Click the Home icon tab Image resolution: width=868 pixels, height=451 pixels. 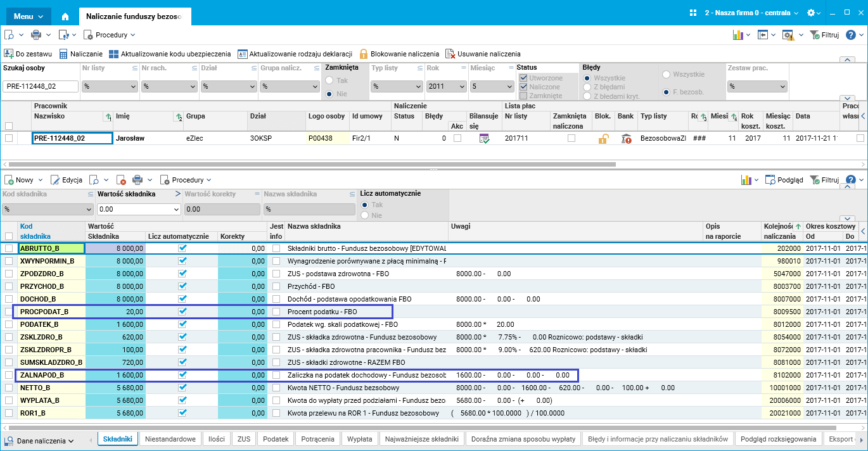click(65, 16)
